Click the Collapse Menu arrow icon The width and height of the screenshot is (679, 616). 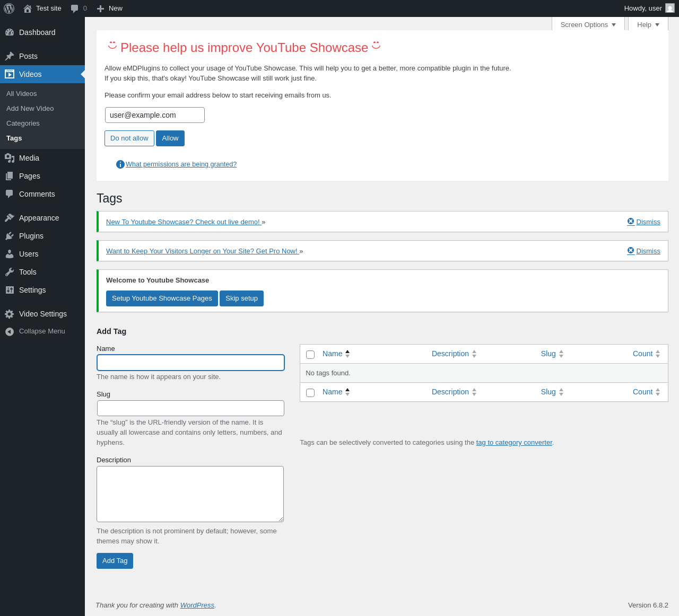pyautogui.click(x=10, y=331)
